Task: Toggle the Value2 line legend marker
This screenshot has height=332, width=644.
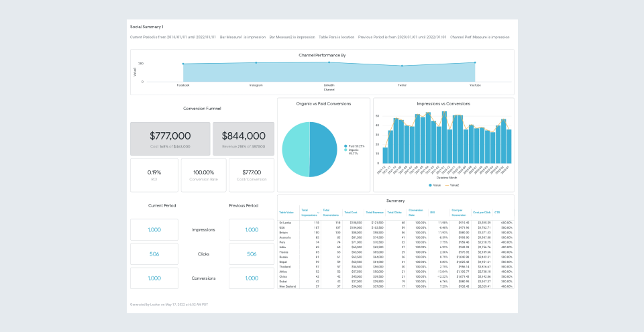Action: pos(447,185)
